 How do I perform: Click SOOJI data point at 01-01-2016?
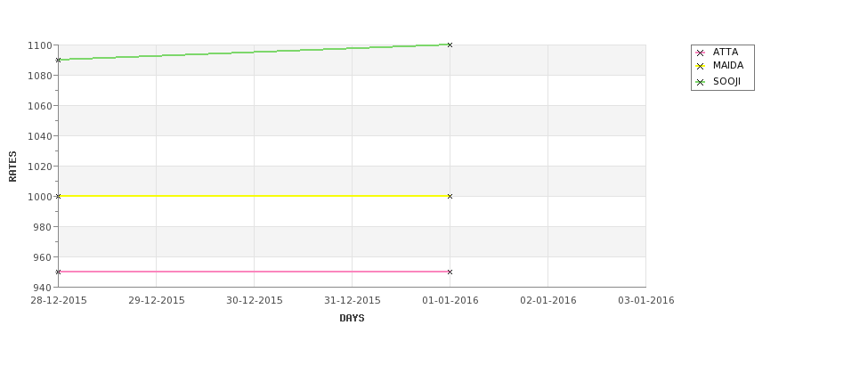tap(450, 45)
